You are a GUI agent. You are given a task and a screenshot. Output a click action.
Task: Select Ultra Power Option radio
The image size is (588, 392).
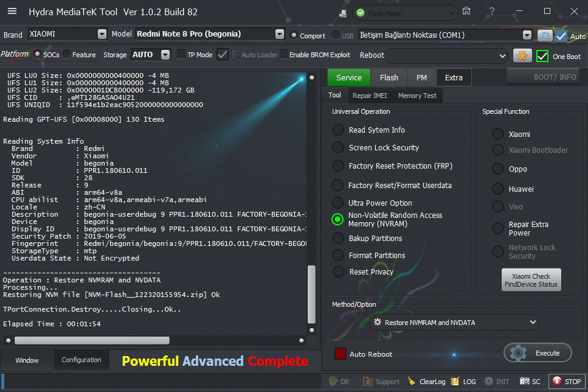[x=338, y=203]
